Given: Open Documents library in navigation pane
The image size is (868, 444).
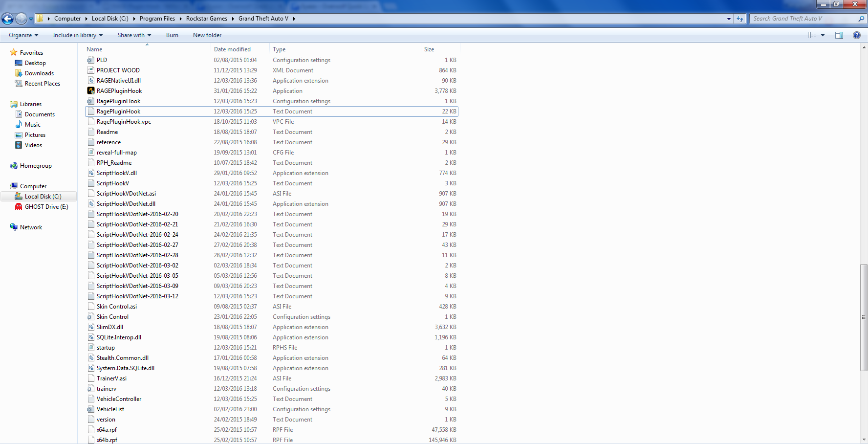Looking at the screenshot, I should (40, 114).
